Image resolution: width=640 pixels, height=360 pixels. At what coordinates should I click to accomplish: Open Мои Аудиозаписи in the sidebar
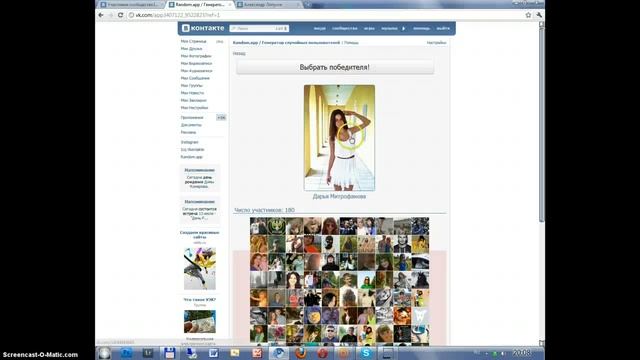[196, 71]
